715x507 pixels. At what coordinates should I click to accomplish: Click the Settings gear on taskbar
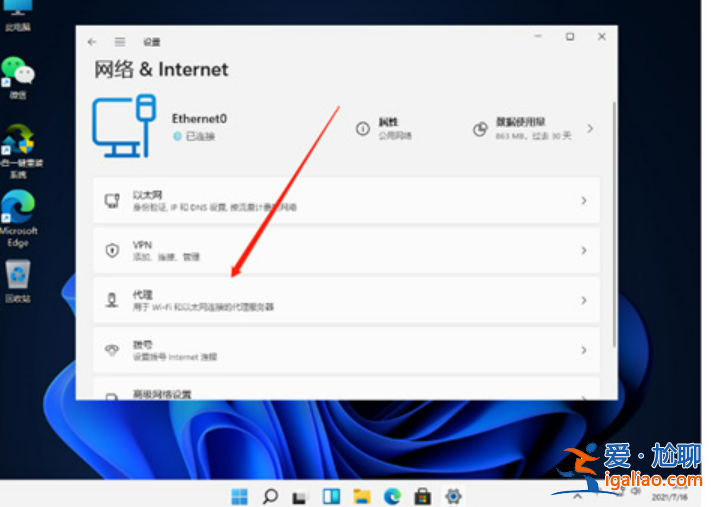click(453, 496)
